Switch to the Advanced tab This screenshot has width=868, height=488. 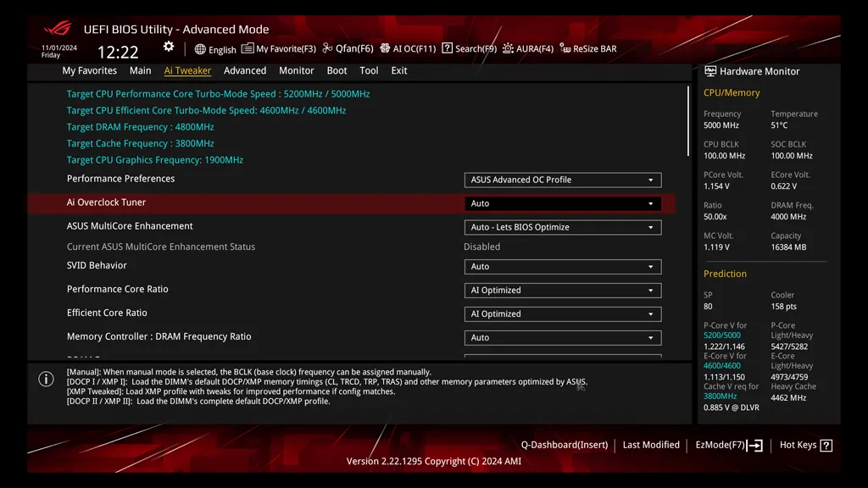pyautogui.click(x=245, y=71)
